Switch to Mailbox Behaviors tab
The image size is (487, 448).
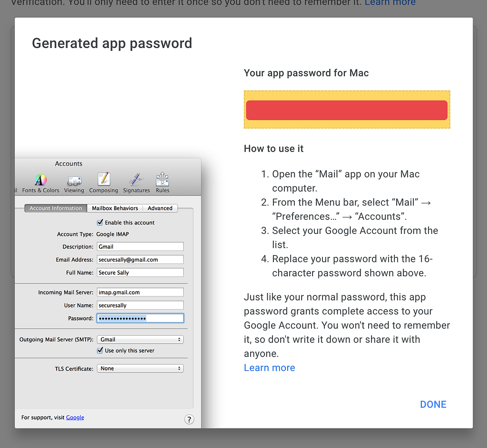pos(115,208)
